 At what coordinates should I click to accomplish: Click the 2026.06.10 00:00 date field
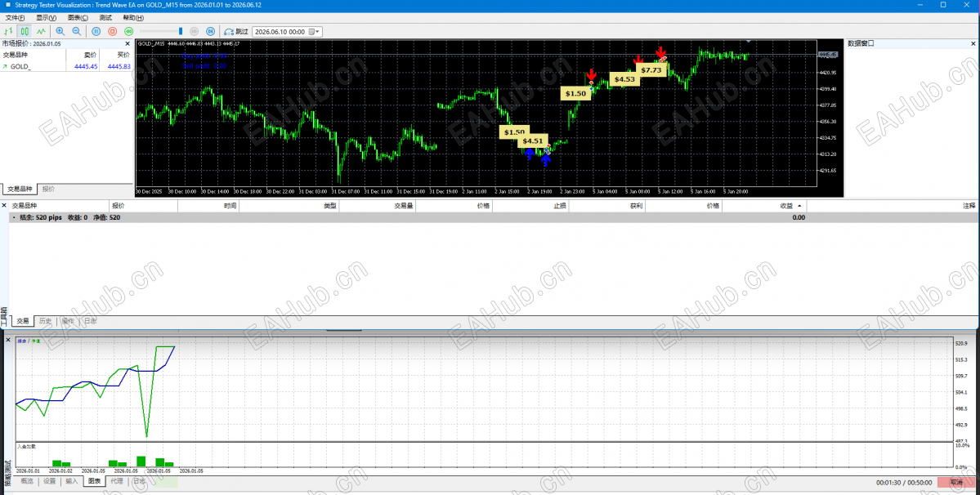[280, 31]
